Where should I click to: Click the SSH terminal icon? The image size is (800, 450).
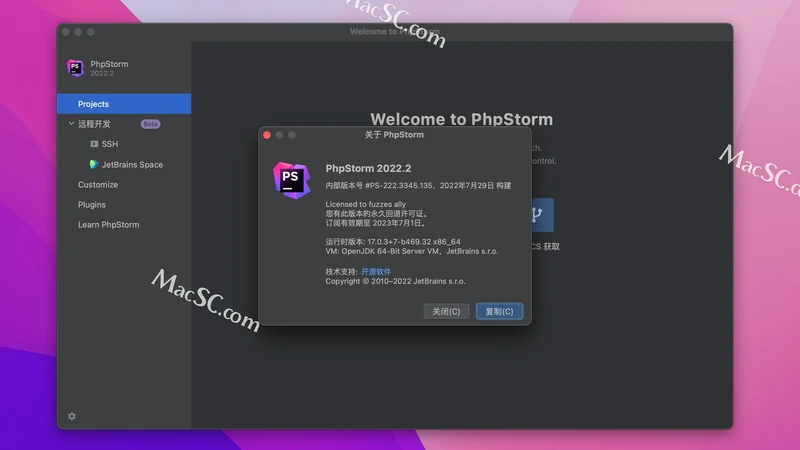click(x=94, y=144)
